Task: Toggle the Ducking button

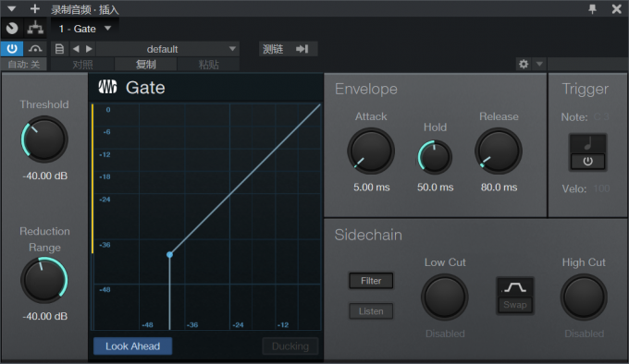Action: tap(290, 346)
